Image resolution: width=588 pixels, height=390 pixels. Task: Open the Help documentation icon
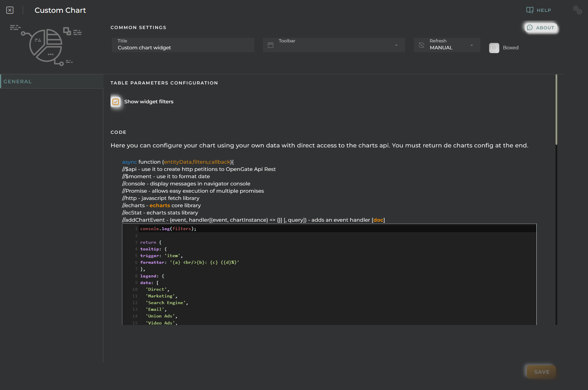coord(530,10)
